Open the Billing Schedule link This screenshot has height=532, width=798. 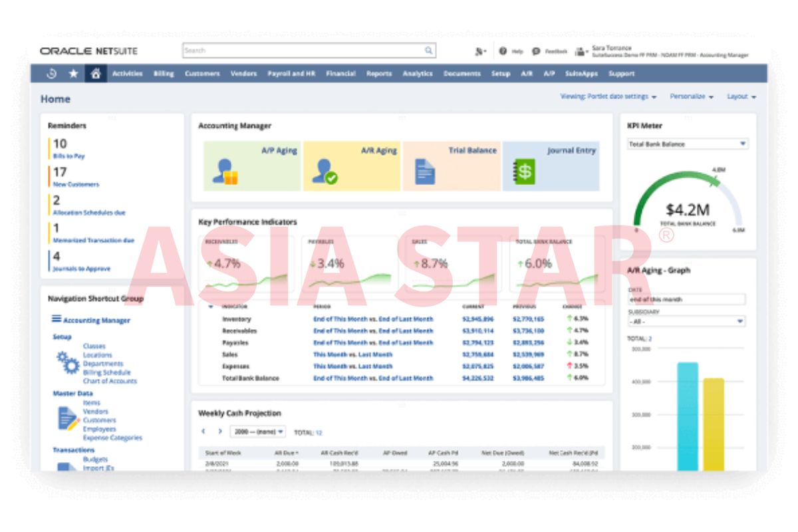point(106,372)
